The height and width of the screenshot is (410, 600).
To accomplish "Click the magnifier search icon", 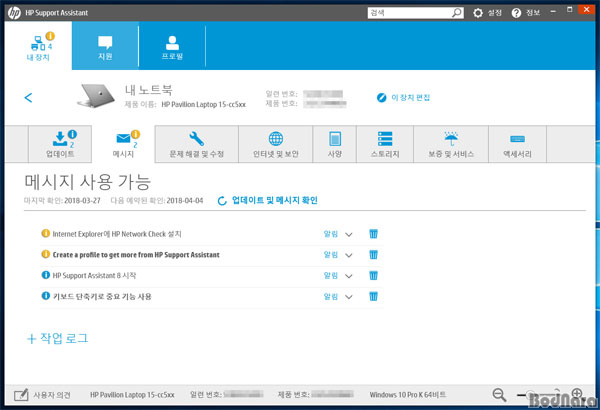I will (x=457, y=13).
